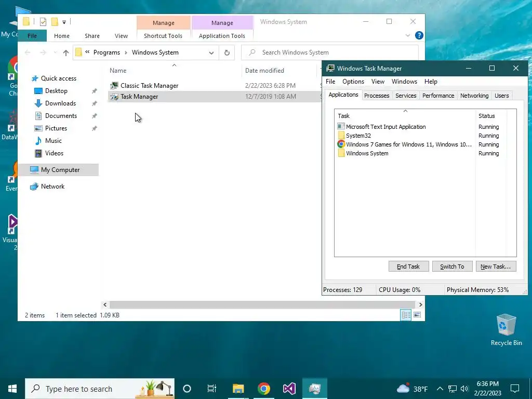Open Task Manager File menu

click(x=330, y=82)
